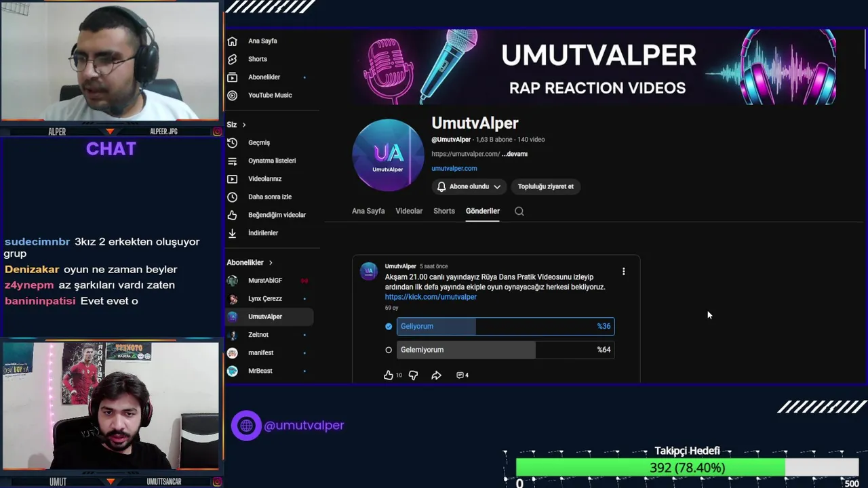Click the manifest channel name in sidebar
This screenshot has width=868, height=488.
click(x=261, y=353)
